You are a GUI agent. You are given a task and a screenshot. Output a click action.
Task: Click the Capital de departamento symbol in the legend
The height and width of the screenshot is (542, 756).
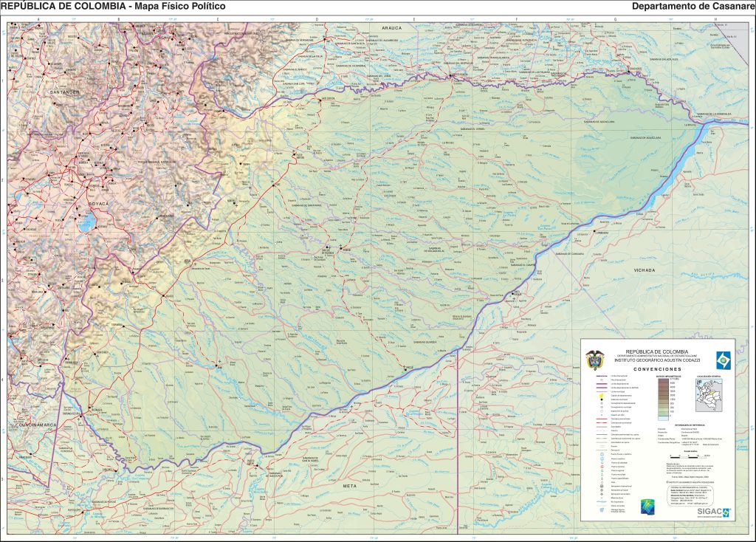[x=602, y=396]
